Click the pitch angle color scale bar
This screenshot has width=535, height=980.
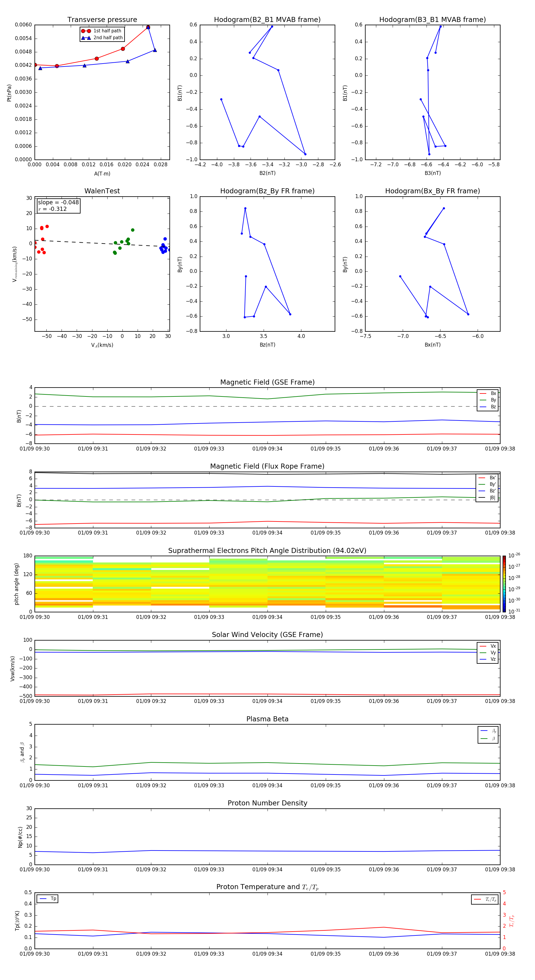(x=504, y=584)
